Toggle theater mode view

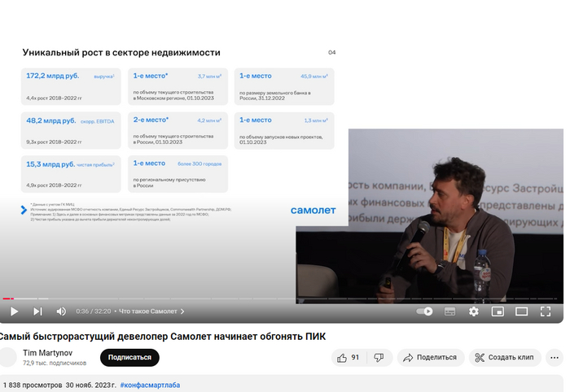[x=522, y=311]
